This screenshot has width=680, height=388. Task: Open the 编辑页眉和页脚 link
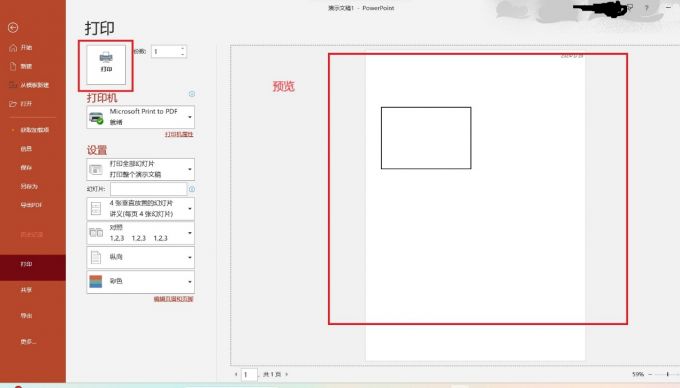point(173,299)
